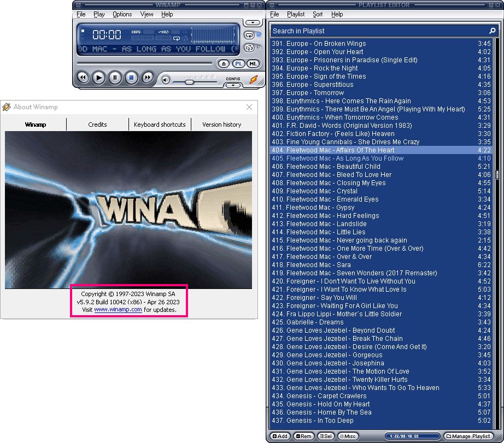This screenshot has height=443, width=504.
Task: Select track 405 Fleetwood Mac - As Long As You Follow
Action: 381,158
